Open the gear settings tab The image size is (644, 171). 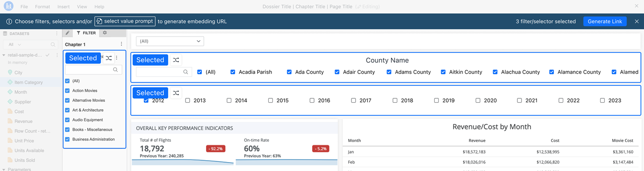point(105,33)
